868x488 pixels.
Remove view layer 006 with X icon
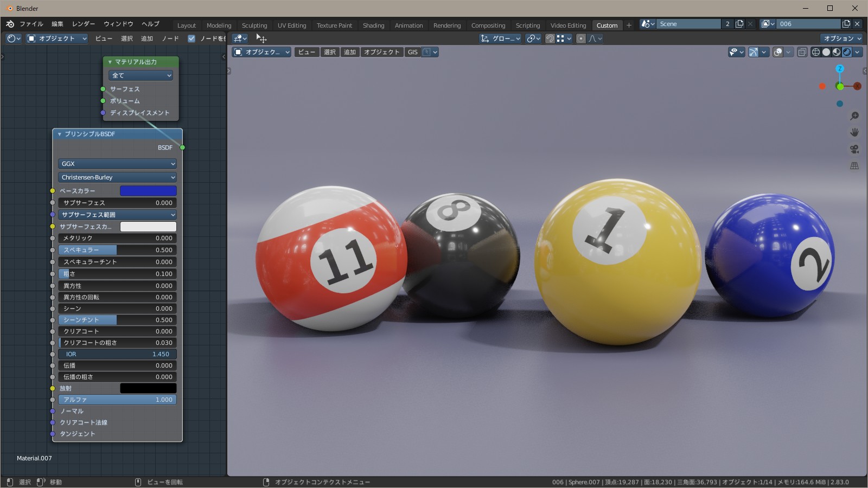pyautogui.click(x=857, y=24)
